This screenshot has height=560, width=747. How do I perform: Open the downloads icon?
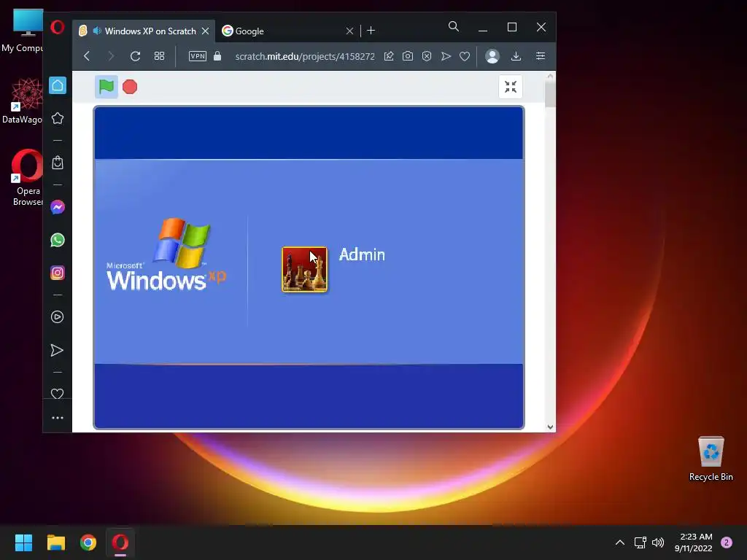516,56
